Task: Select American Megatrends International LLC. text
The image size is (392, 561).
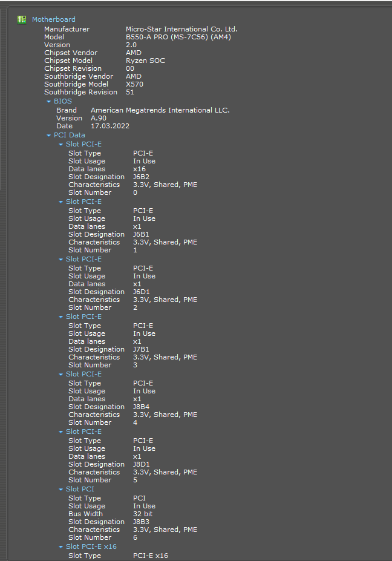Action: 160,110
